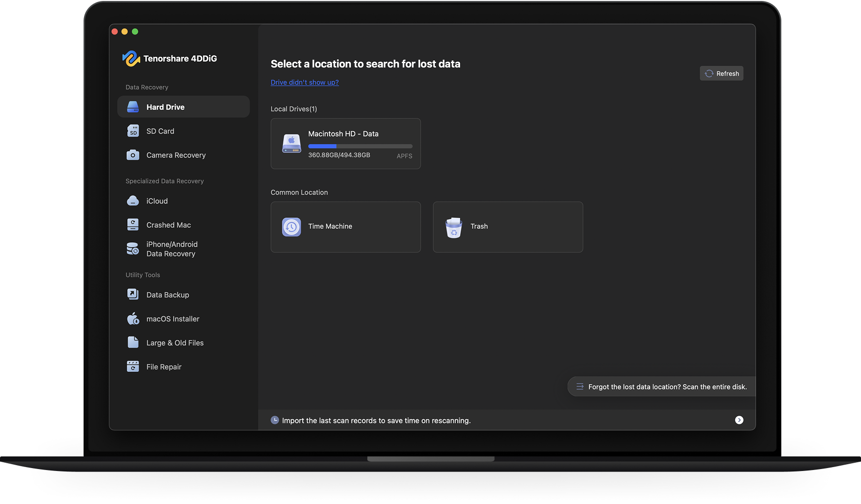Image resolution: width=861 pixels, height=504 pixels.
Task: Click "Select a location to search" heading
Action: 365,64
